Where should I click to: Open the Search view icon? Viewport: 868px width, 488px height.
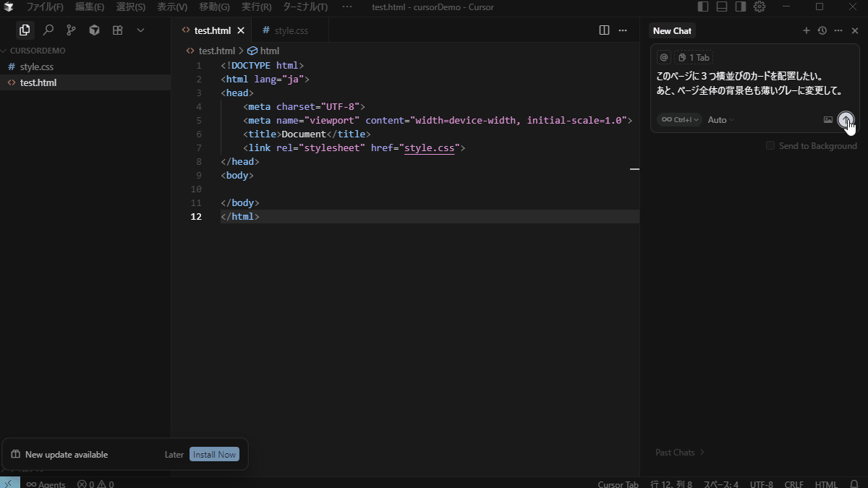coord(48,30)
